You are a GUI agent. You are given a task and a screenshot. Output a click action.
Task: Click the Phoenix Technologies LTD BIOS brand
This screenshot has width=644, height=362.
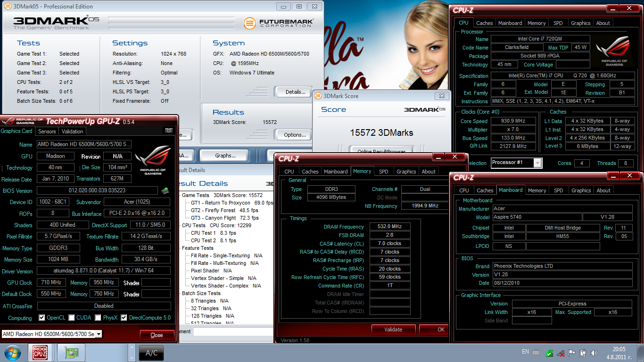pos(562,266)
